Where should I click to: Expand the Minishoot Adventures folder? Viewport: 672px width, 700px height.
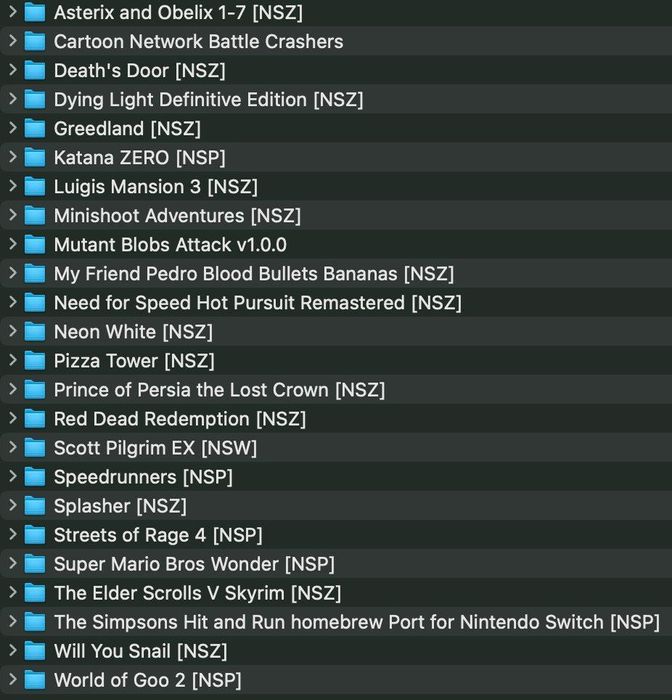pos(13,215)
